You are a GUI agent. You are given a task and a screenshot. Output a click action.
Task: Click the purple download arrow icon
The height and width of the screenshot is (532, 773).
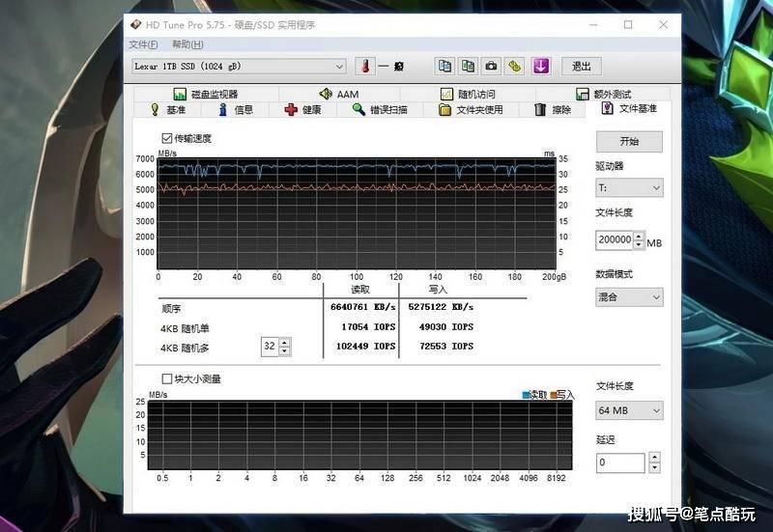click(541, 66)
